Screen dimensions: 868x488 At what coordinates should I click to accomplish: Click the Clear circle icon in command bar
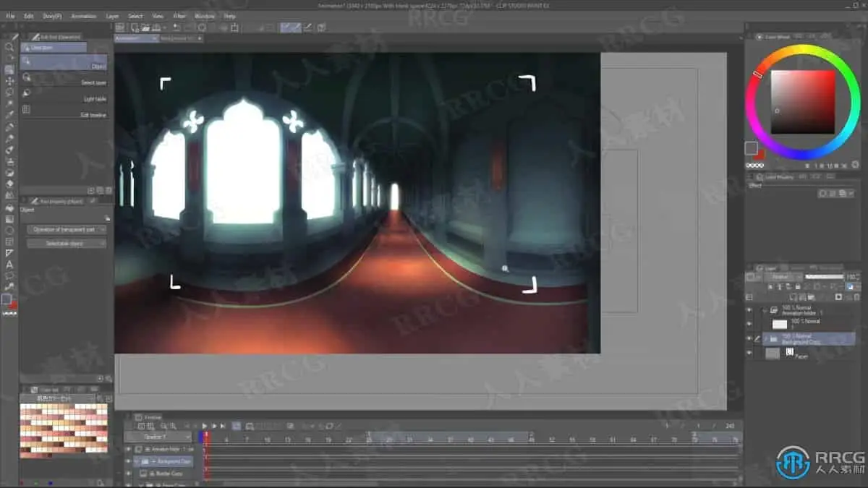[202, 27]
